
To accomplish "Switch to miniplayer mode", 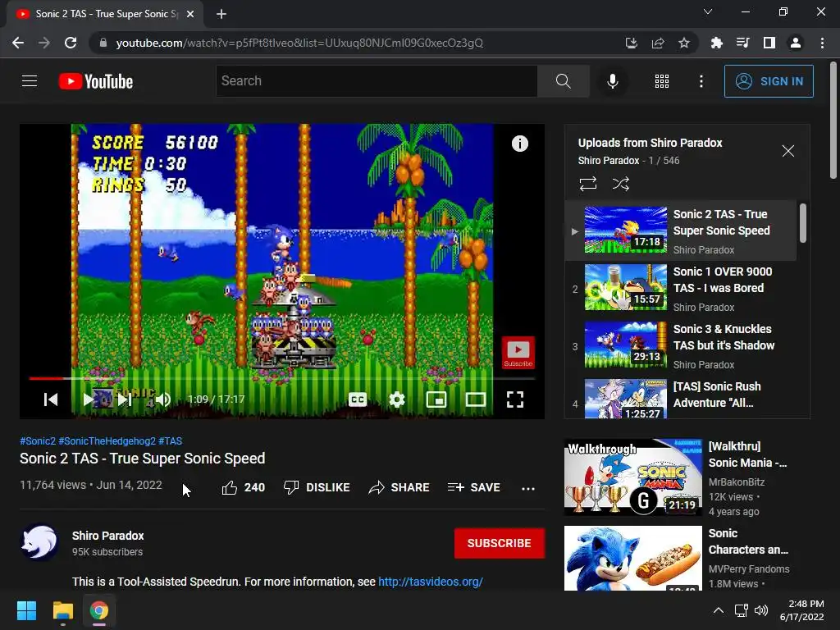I will [436, 399].
